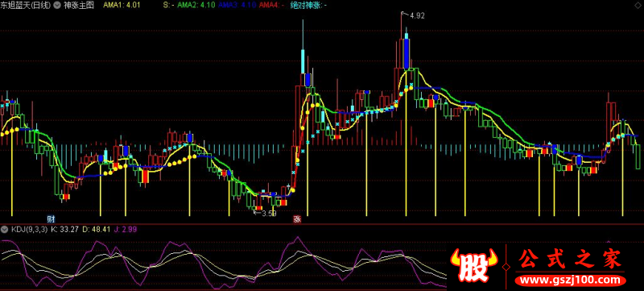
Task: Open the www.gszj100.com link
Action: click(571, 281)
